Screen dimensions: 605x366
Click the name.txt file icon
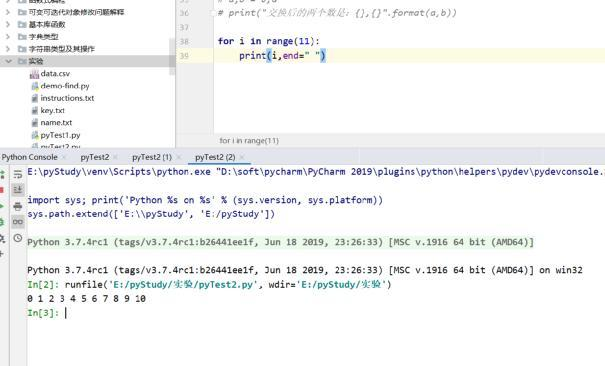[x=35, y=123]
